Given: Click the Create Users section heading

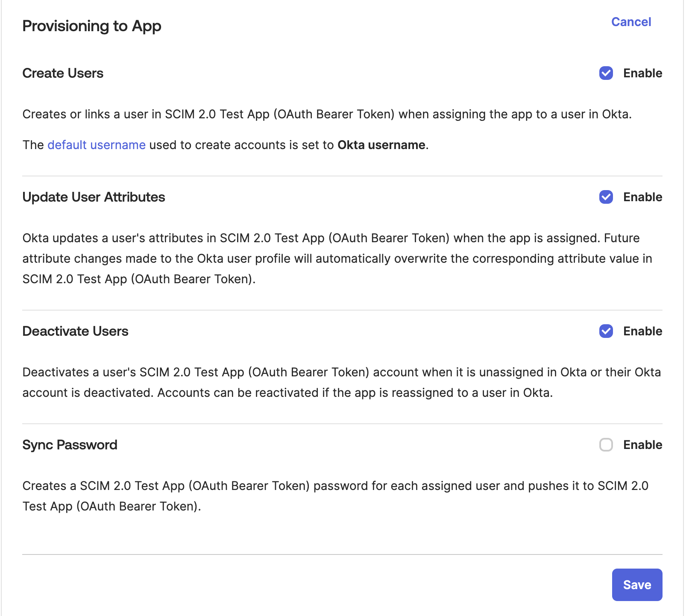Looking at the screenshot, I should pyautogui.click(x=63, y=73).
